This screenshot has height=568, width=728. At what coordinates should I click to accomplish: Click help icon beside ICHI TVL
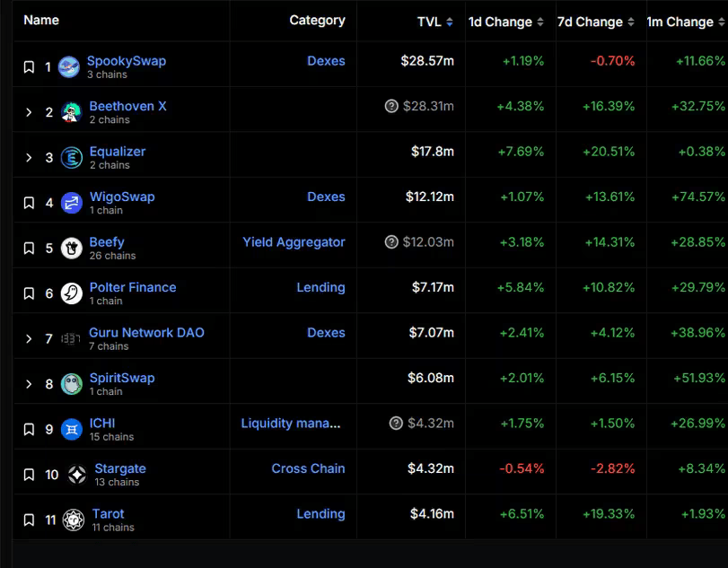click(396, 424)
